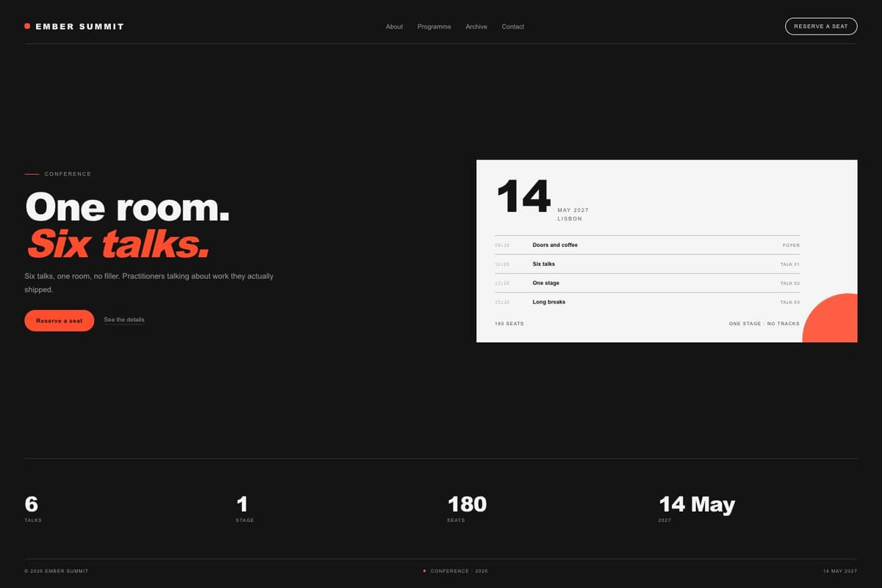The height and width of the screenshot is (588, 882).
Task: Click the "Doors and coffee" schedule entry
Action: pyautogui.click(x=555, y=245)
